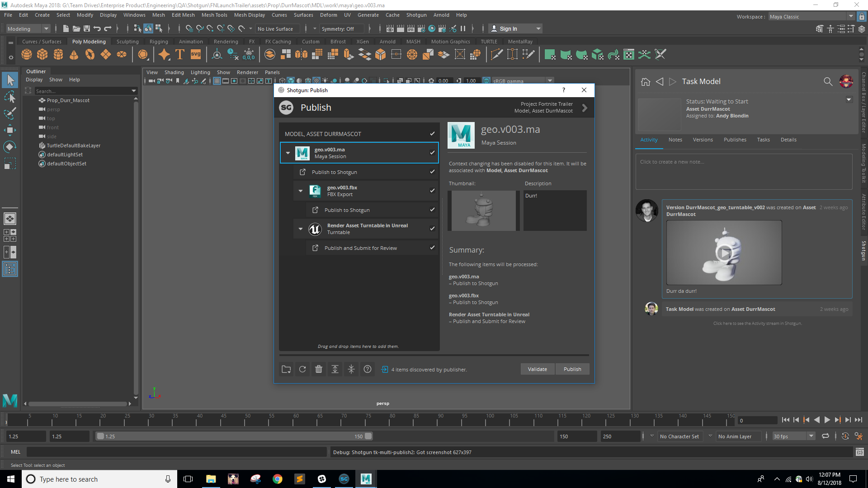868x488 pixels.
Task: Uncheck Publish to Shotgun under geo.v003.ma
Action: [432, 172]
